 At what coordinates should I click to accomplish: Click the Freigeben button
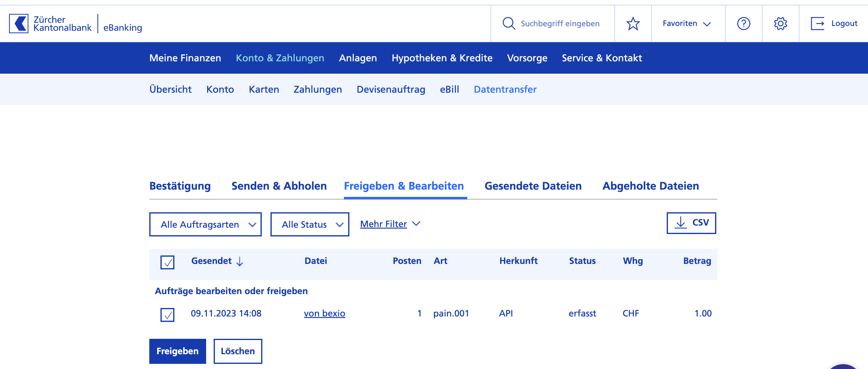(178, 351)
